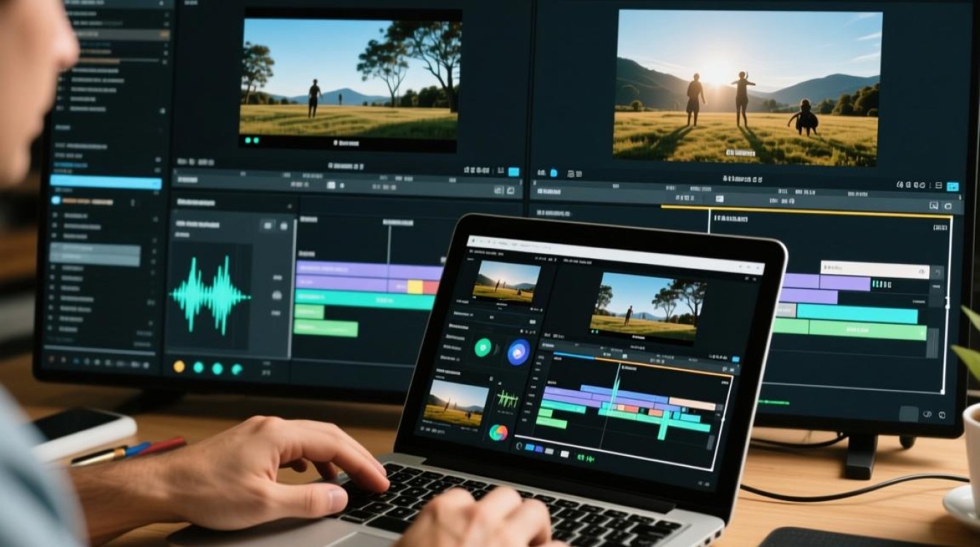This screenshot has width=980, height=547.
Task: Toggle the last teal circle below the waveform
Action: click(x=237, y=369)
